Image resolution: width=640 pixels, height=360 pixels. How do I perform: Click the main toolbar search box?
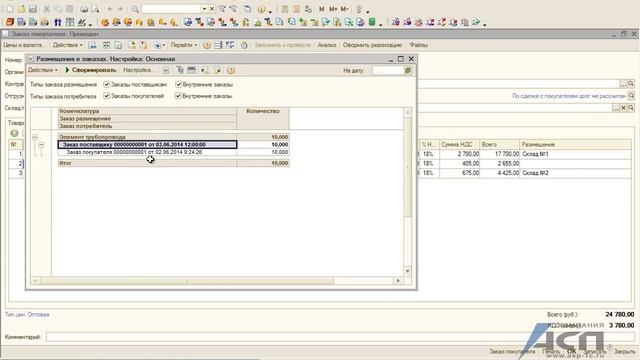(171, 9)
